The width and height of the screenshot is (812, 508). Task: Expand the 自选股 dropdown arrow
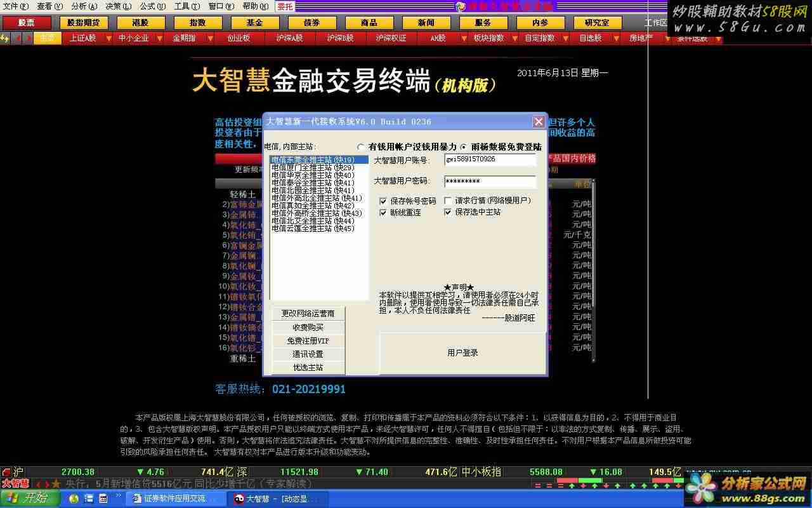pos(615,39)
